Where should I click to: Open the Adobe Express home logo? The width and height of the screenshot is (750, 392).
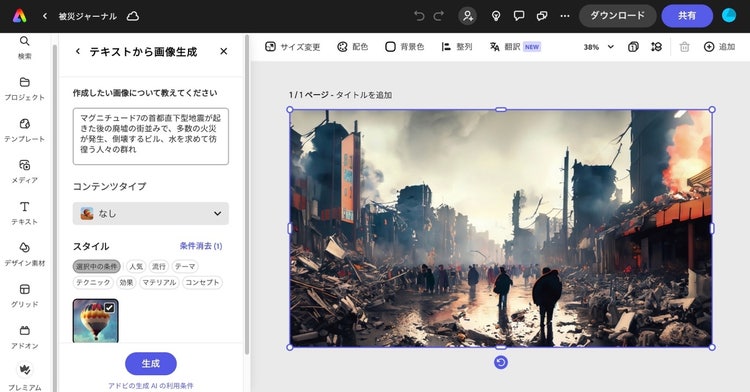pyautogui.click(x=20, y=16)
